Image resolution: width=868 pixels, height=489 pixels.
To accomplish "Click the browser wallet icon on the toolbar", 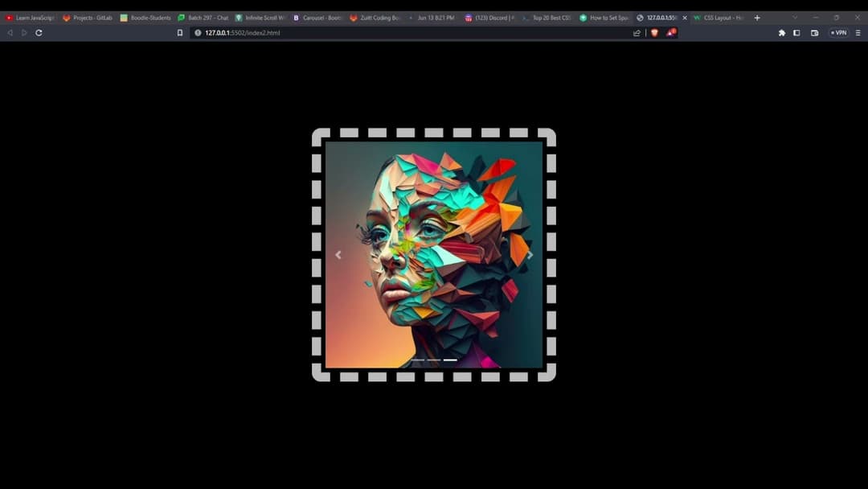I will tap(814, 33).
